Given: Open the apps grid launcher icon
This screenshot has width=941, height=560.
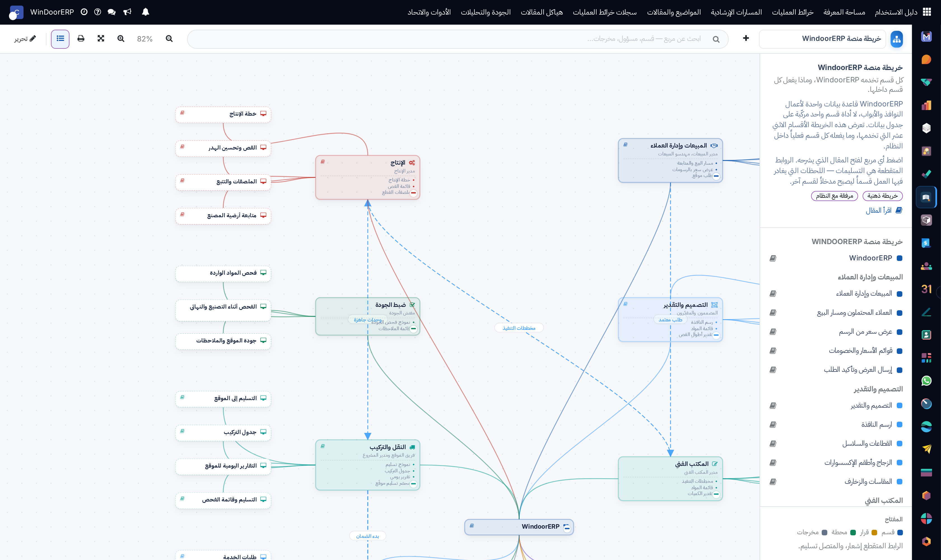Looking at the screenshot, I should click(x=927, y=12).
